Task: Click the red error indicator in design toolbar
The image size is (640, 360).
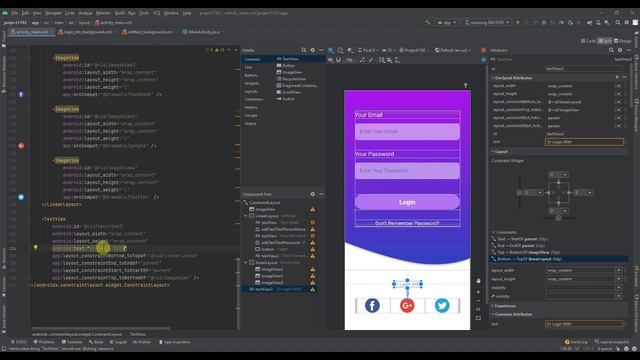Action: (483, 50)
